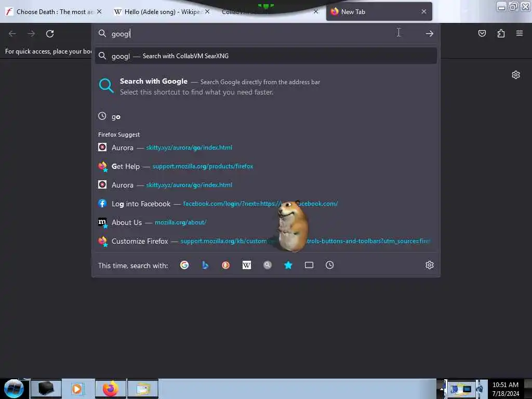Select googl Search with CollabVM SearXNG row
Screen dimensions: 532x399
pyautogui.click(x=266, y=56)
